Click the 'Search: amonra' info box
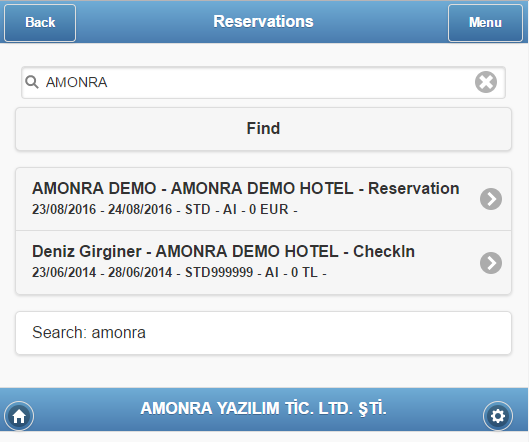Image resolution: width=529 pixels, height=442 pixels. point(263,333)
